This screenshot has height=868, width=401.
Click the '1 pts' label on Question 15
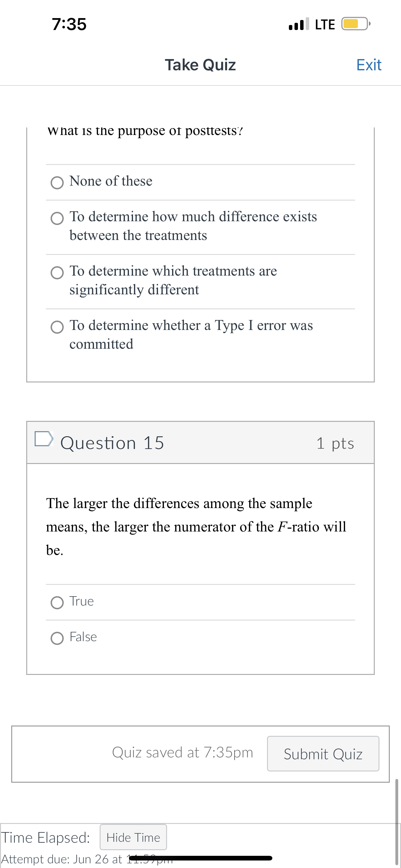click(x=336, y=443)
